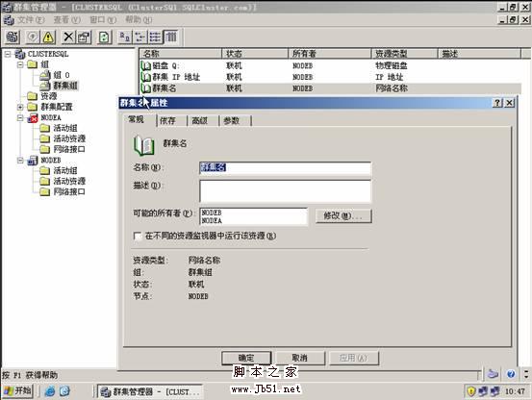The height and width of the screenshot is (400, 532).
Task: Select the 群集 IP 地址 resource row
Action: [330, 77]
